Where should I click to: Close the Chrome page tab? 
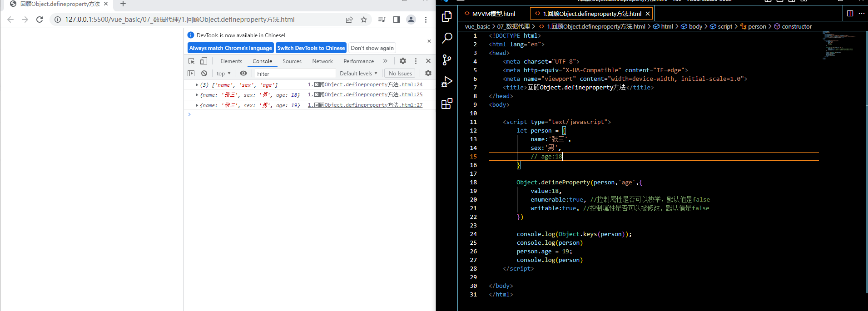pyautogui.click(x=106, y=4)
